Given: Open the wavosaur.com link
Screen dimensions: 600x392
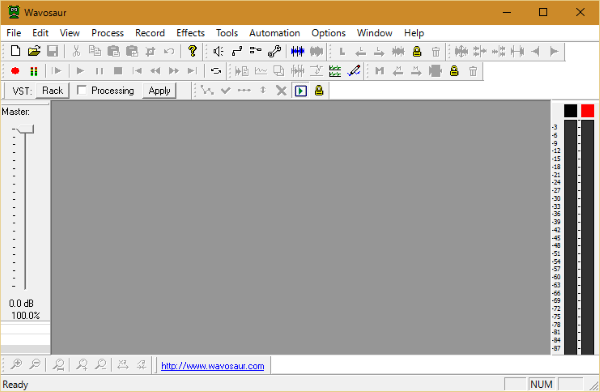Looking at the screenshot, I should (x=213, y=366).
